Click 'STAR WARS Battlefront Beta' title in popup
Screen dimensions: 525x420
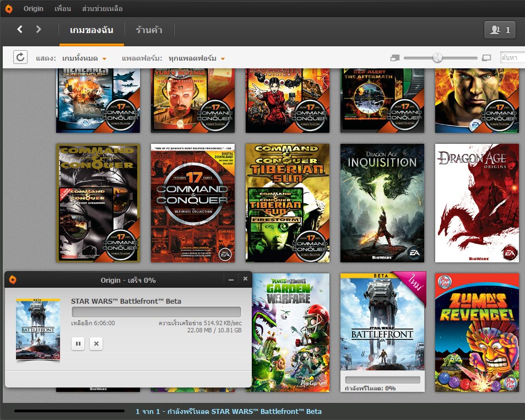[x=126, y=301]
